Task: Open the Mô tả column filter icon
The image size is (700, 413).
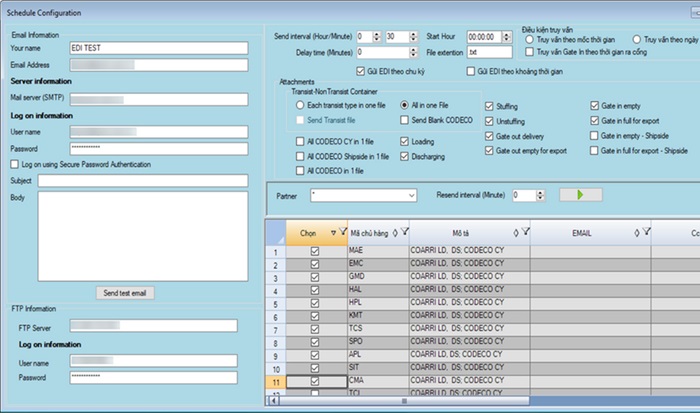Action: coord(524,233)
